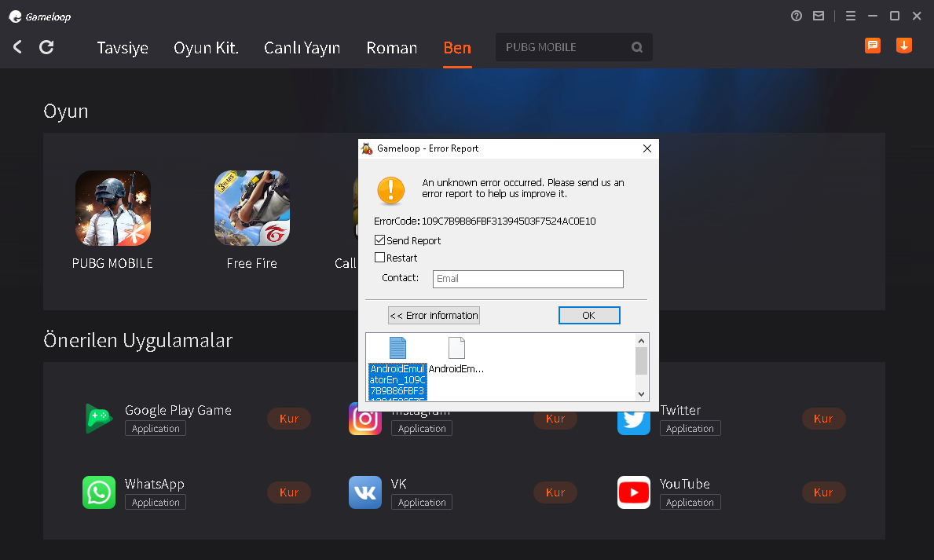This screenshot has width=934, height=560.
Task: Click the Gameloop logo in title bar
Action: click(x=39, y=16)
